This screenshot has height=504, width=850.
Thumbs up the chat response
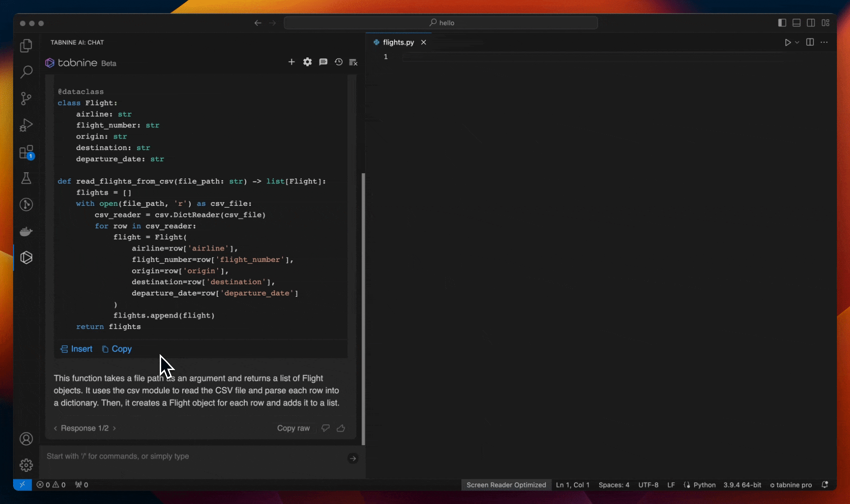click(x=341, y=428)
